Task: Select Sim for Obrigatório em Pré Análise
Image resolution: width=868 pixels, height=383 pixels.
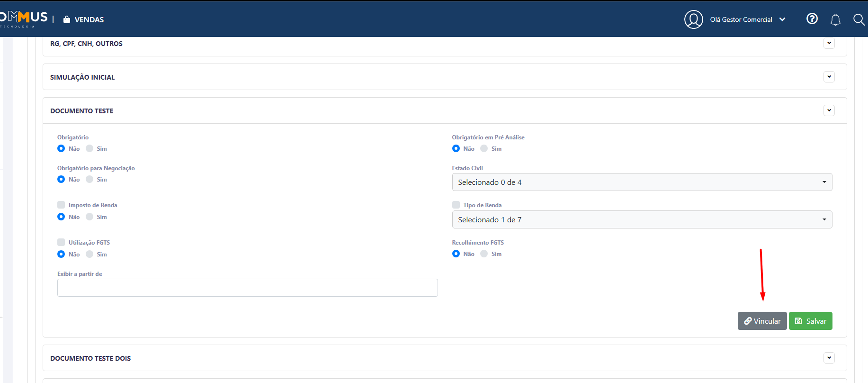Action: pyautogui.click(x=484, y=148)
